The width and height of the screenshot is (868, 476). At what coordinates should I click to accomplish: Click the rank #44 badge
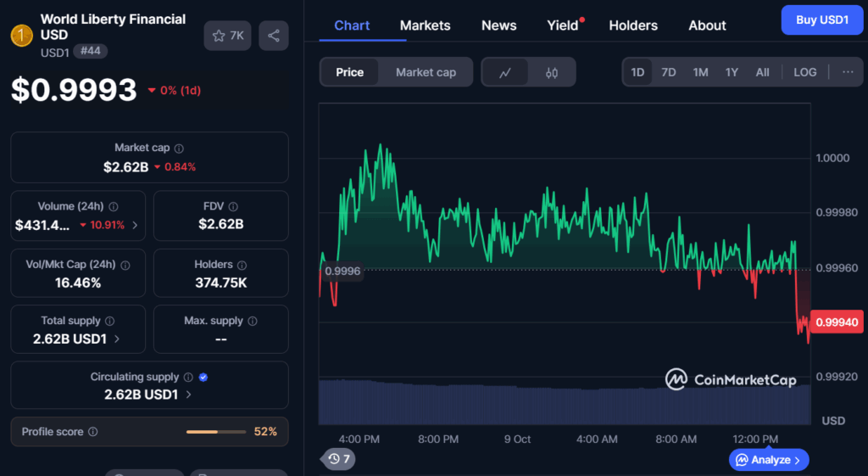pyautogui.click(x=90, y=52)
